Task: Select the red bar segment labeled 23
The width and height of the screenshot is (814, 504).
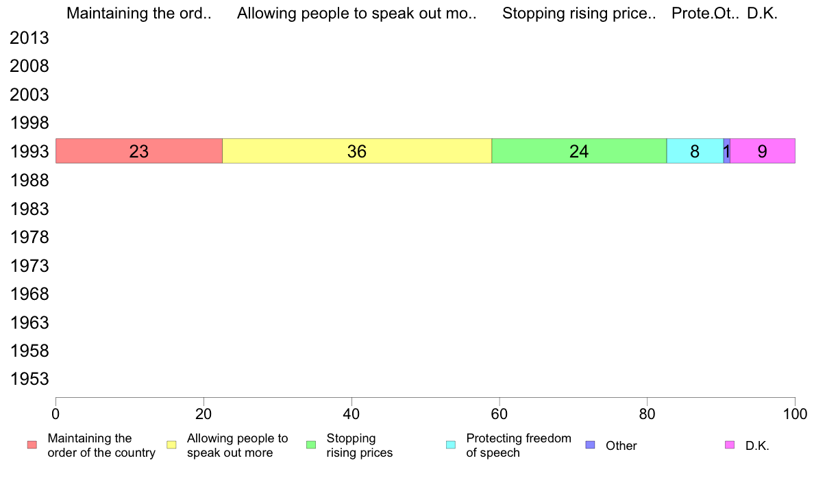Action: click(x=139, y=151)
